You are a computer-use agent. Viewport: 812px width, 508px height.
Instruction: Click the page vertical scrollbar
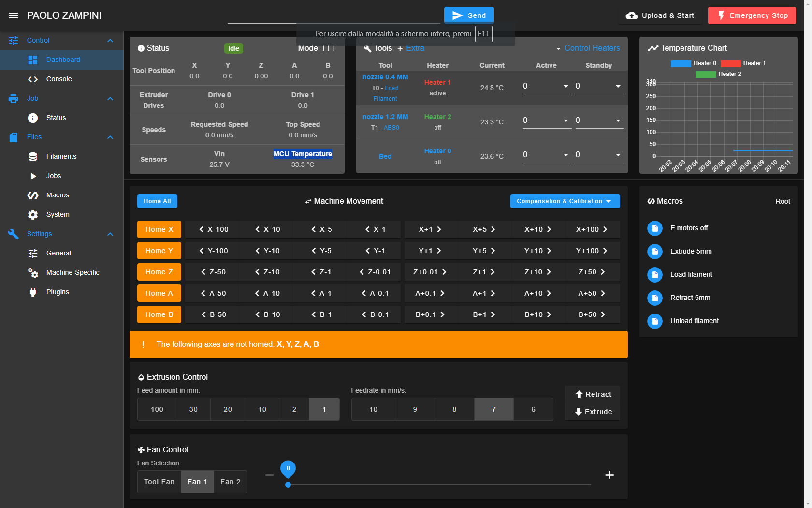coord(808,254)
